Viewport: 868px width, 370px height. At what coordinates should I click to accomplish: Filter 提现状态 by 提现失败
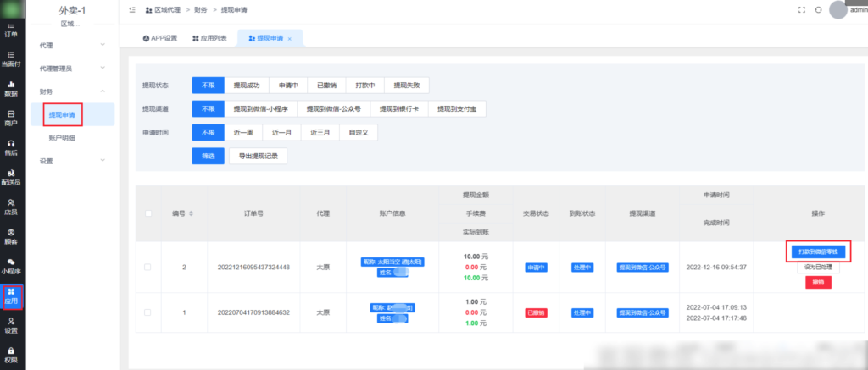(407, 86)
